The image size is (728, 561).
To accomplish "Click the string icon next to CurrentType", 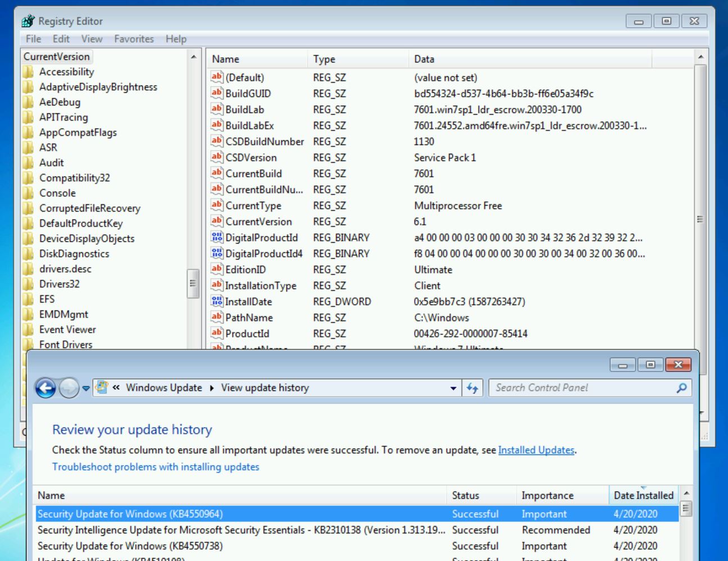I will pos(217,205).
